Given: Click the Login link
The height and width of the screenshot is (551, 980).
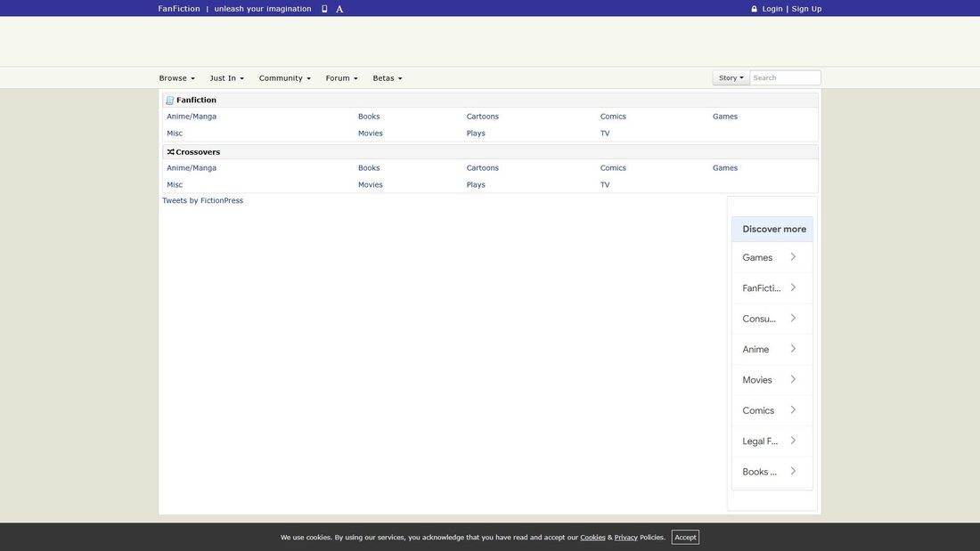Looking at the screenshot, I should 772,9.
